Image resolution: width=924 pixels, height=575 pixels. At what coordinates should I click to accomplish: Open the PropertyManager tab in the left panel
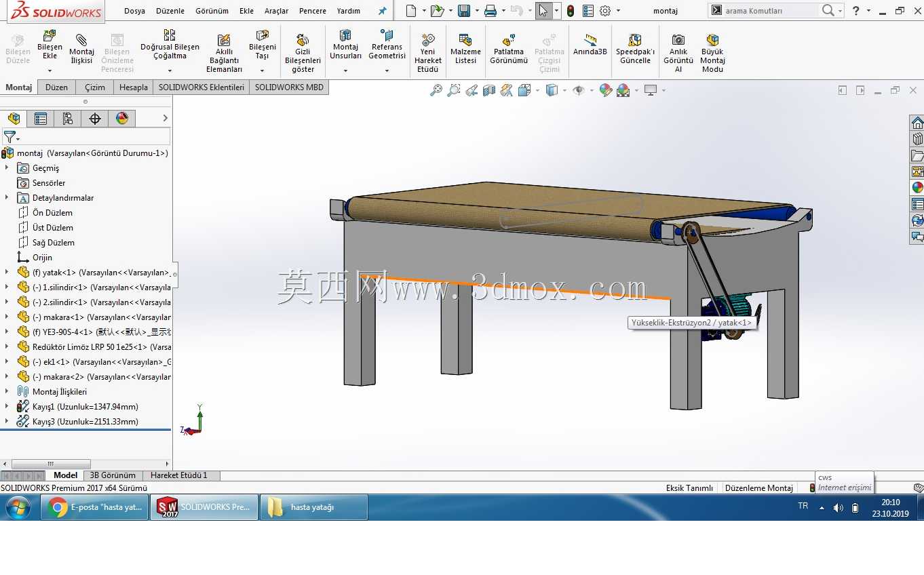41,119
